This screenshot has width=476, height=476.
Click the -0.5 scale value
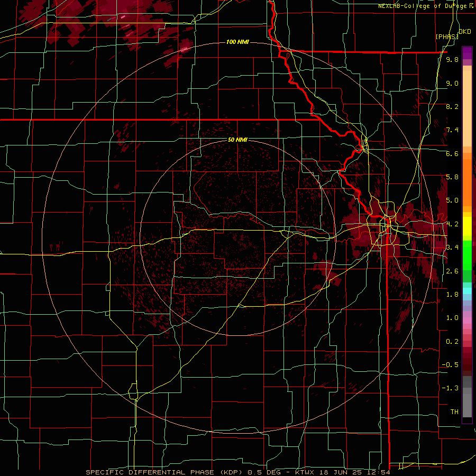tap(450, 365)
